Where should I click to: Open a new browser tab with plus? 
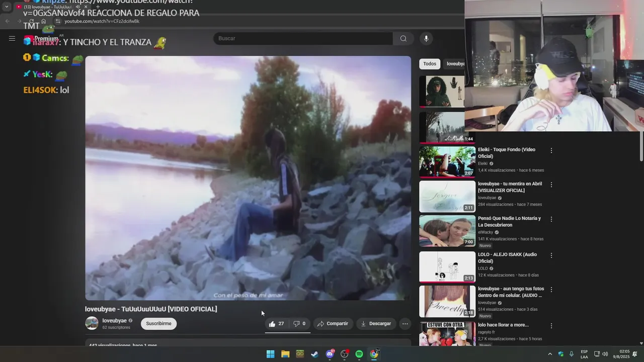click(x=98, y=7)
